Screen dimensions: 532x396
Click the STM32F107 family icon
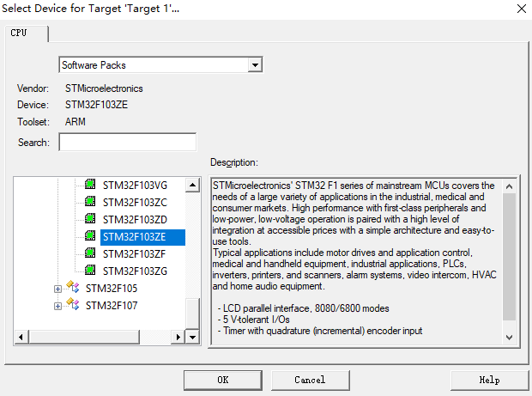73,304
